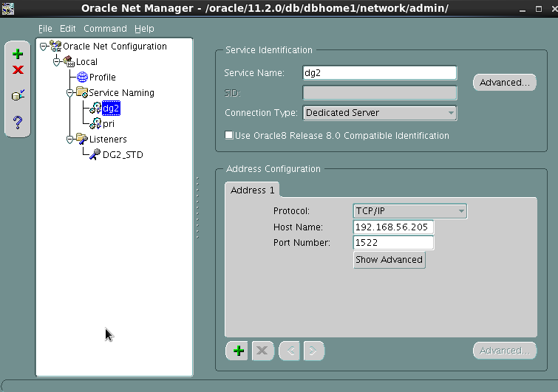Select Local label in tree
The image size is (558, 392).
(86, 62)
